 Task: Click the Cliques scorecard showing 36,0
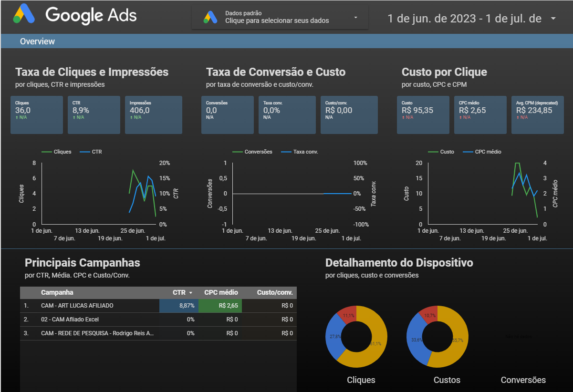tap(37, 114)
